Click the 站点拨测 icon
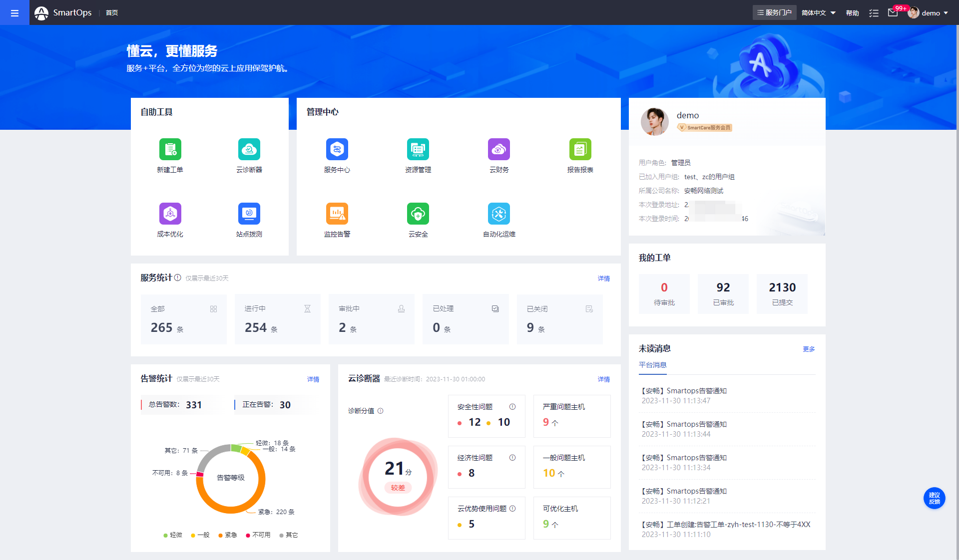This screenshot has width=959, height=560. pos(249,214)
